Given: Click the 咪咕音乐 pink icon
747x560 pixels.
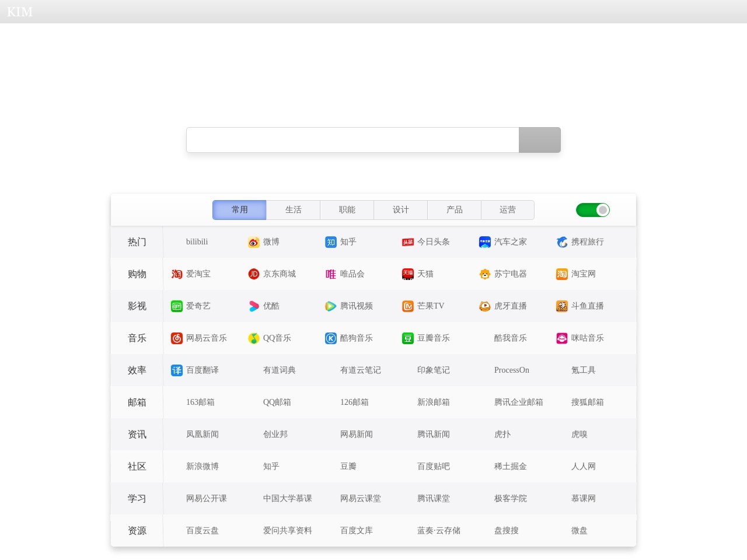Looking at the screenshot, I should click(562, 338).
